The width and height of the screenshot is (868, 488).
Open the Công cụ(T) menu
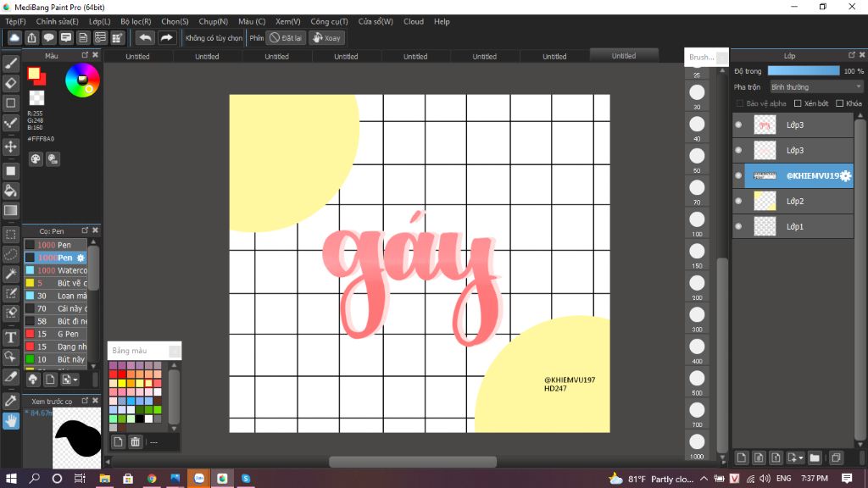[x=329, y=21]
